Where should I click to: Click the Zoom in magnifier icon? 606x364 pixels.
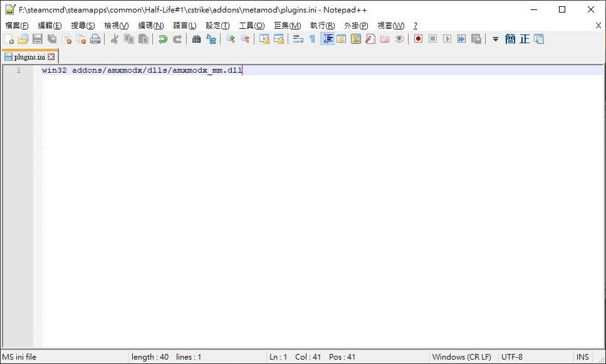(231, 39)
